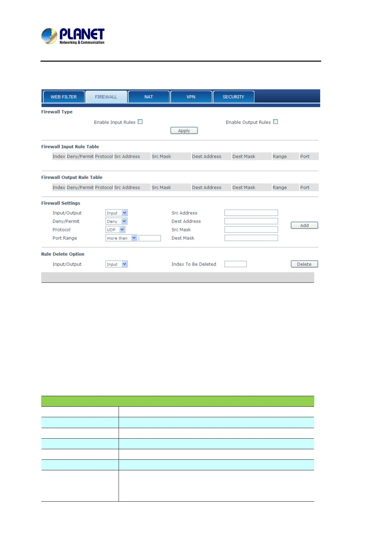
Task: Expand the Deny/Permit dropdown
Action: (116, 221)
